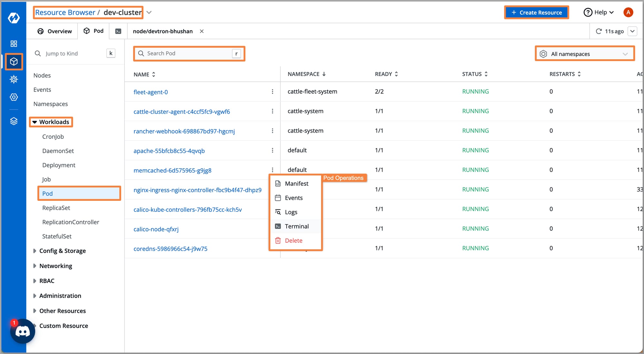Open the All namespaces dropdown filter
Viewport: 644px width, 354px height.
pyautogui.click(x=584, y=53)
